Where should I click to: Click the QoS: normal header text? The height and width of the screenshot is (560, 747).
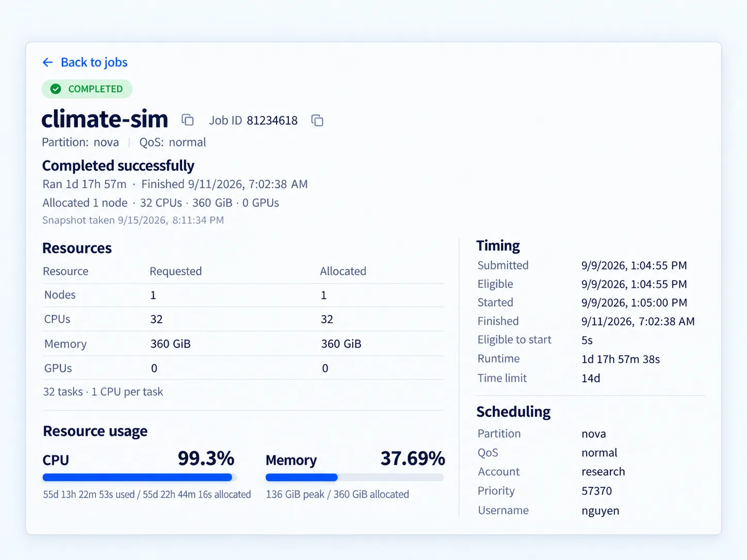172,142
